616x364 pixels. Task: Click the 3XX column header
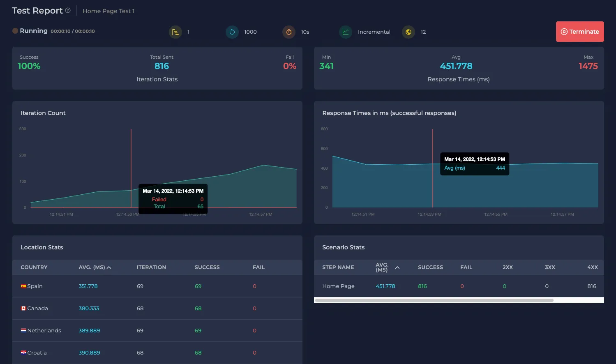pos(550,267)
